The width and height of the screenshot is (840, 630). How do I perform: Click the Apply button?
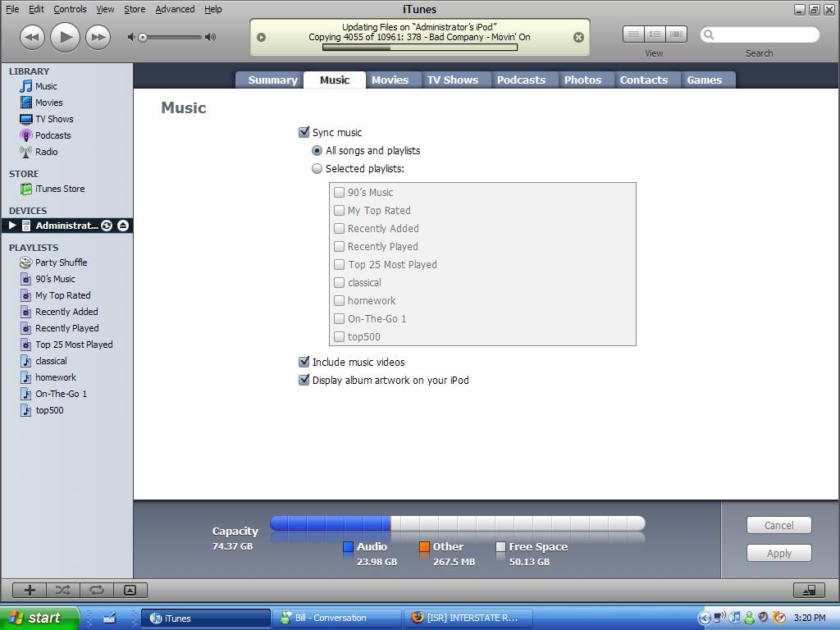779,553
